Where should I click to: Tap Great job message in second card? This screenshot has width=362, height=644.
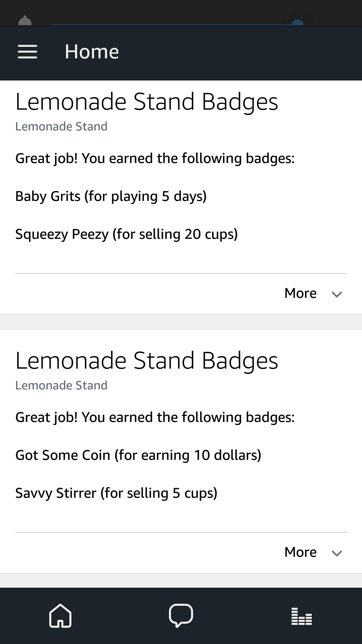pos(155,418)
